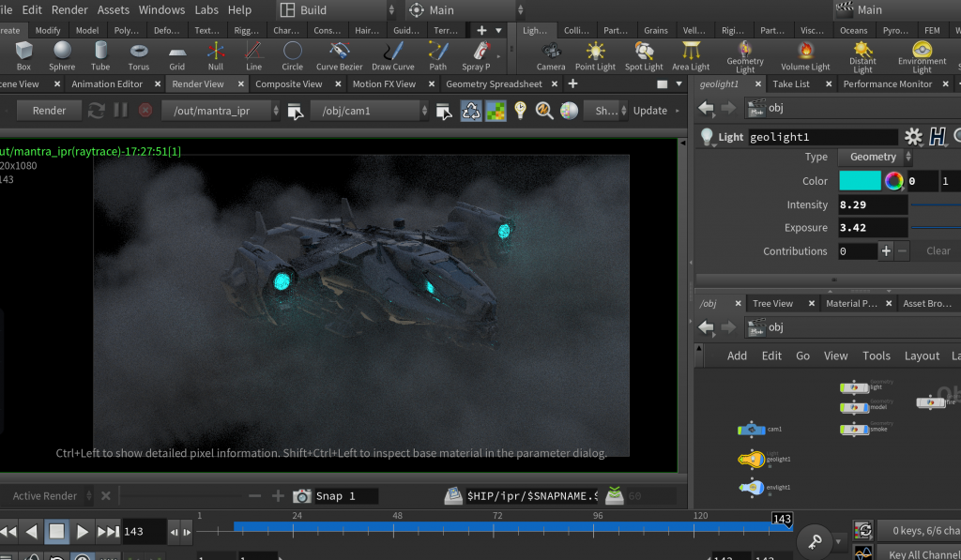Click the magnifier icon in the render toolbar
This screenshot has width=961, height=560.
(544, 111)
